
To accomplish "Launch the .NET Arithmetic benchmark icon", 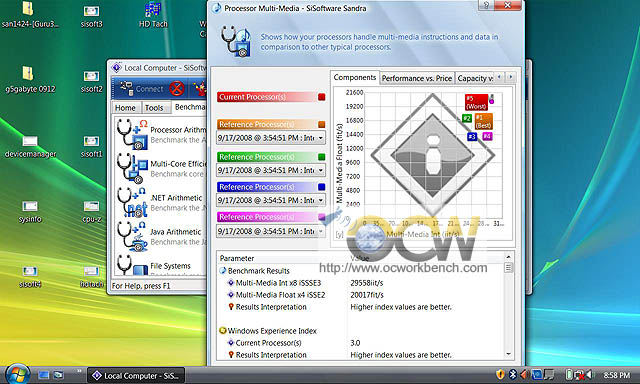I will (x=132, y=202).
